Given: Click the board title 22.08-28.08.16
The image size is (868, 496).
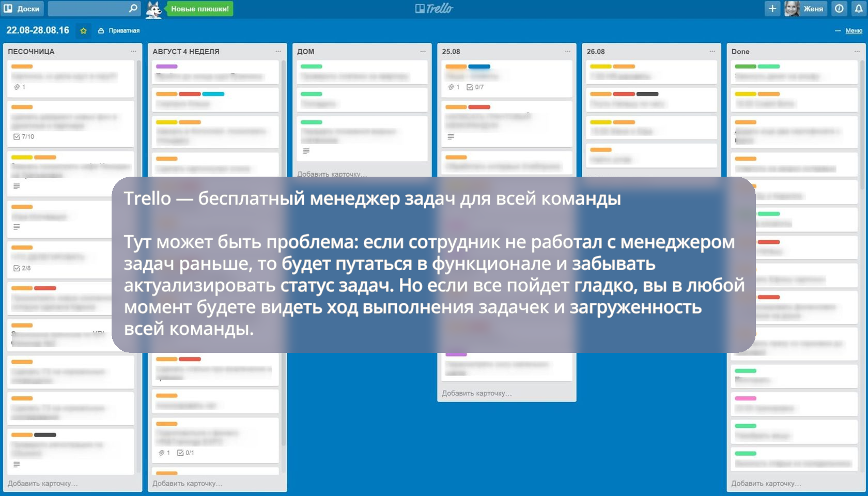Looking at the screenshot, I should 38,30.
